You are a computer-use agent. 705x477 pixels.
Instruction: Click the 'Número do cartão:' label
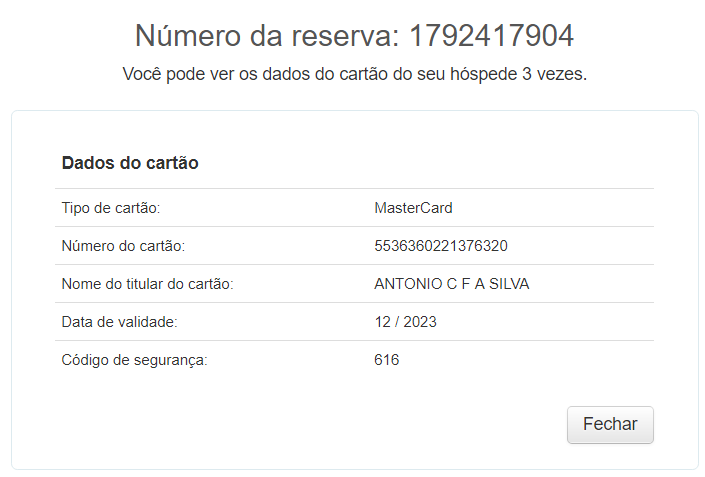click(123, 246)
